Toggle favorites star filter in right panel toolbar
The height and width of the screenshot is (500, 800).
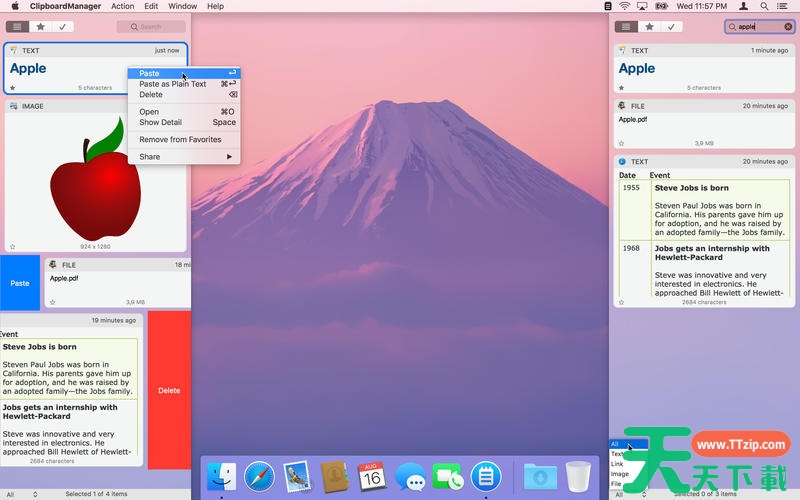[x=649, y=27]
